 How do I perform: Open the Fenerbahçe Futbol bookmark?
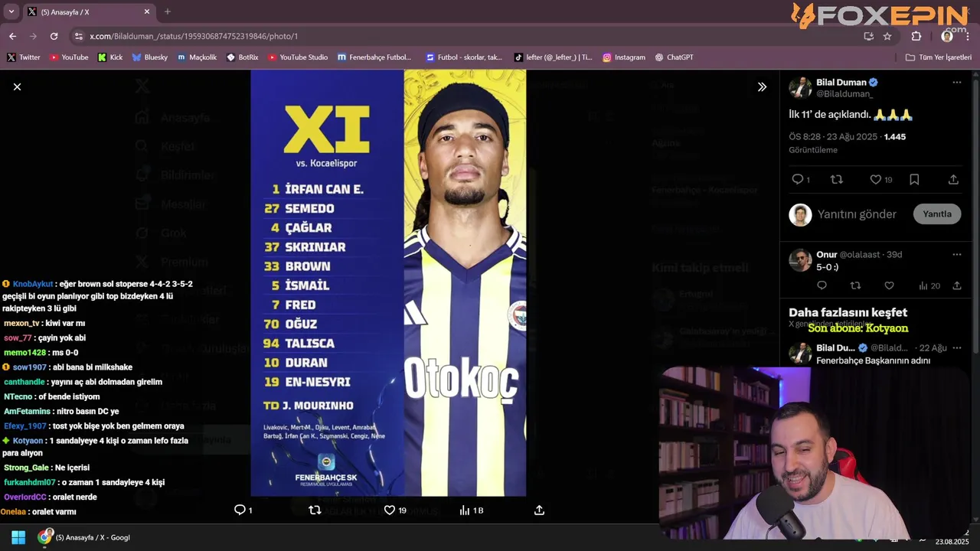tap(374, 57)
